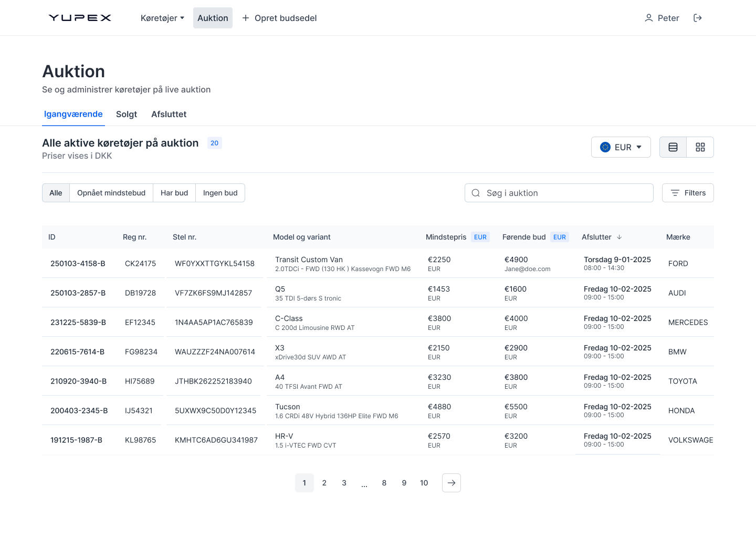This screenshot has height=538, width=756.
Task: Expand the Køretøjer dropdown menu
Action: click(162, 18)
